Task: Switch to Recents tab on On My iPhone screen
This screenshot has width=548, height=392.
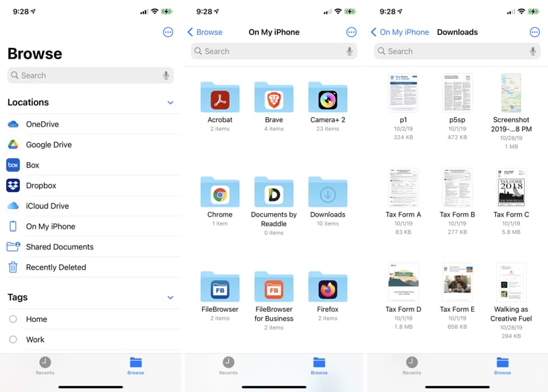Action: point(228,365)
